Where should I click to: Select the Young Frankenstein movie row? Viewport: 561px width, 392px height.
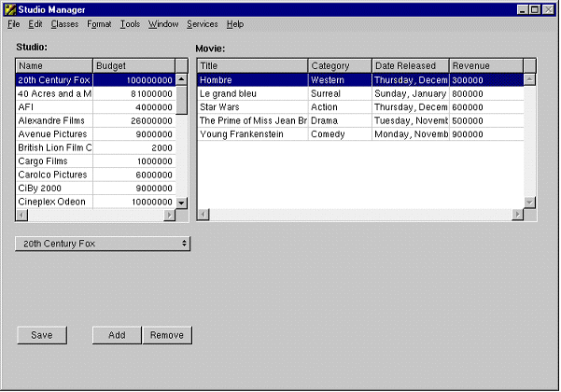tap(252, 134)
